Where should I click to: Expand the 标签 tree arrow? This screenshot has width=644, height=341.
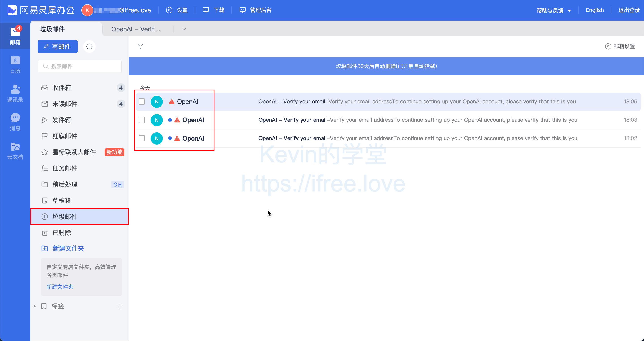[34, 306]
